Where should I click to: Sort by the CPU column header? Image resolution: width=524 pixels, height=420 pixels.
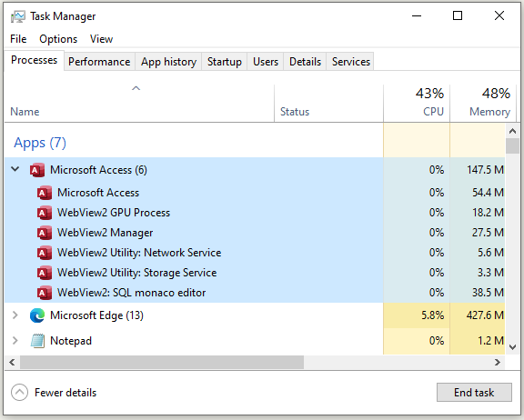click(x=417, y=104)
